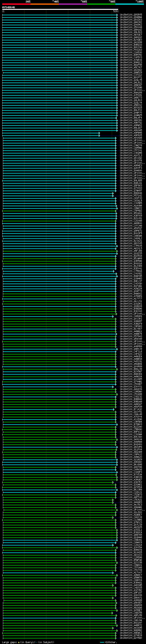
Task: Click the white query sequence ruler bar
Action: click(60, 9)
